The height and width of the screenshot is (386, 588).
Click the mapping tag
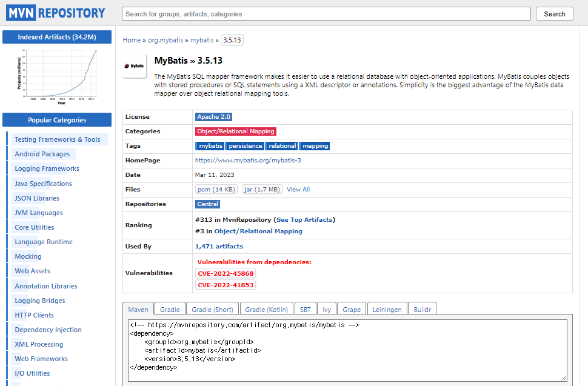coord(315,146)
